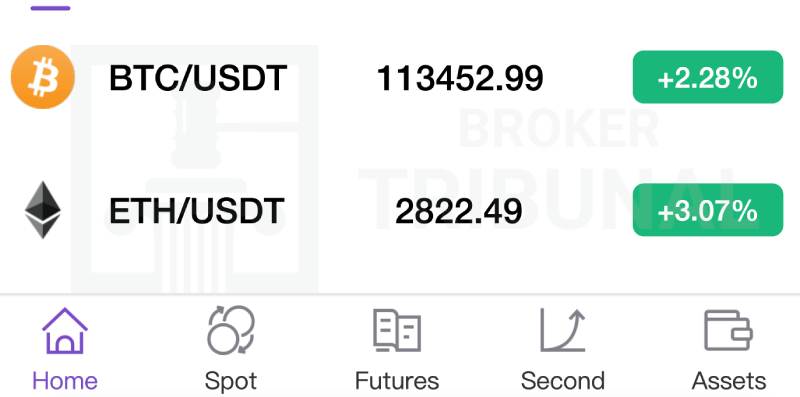The image size is (800, 397).
Task: Tap the BTC price 113452.99
Action: pyautogui.click(x=460, y=79)
